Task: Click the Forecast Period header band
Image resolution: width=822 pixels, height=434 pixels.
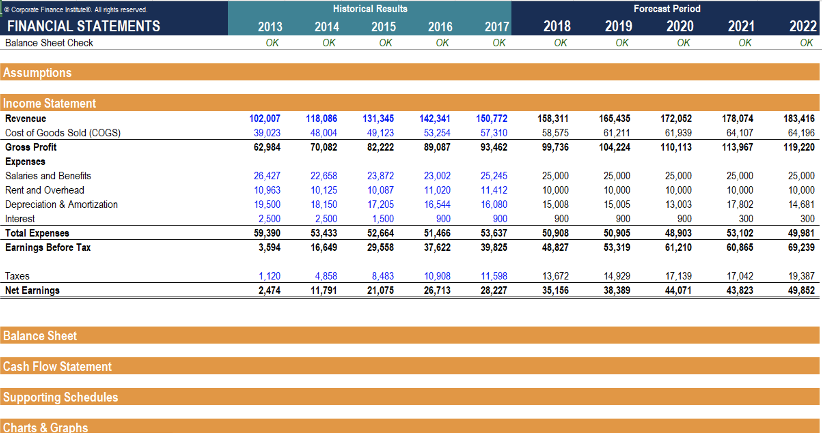Action: point(667,8)
